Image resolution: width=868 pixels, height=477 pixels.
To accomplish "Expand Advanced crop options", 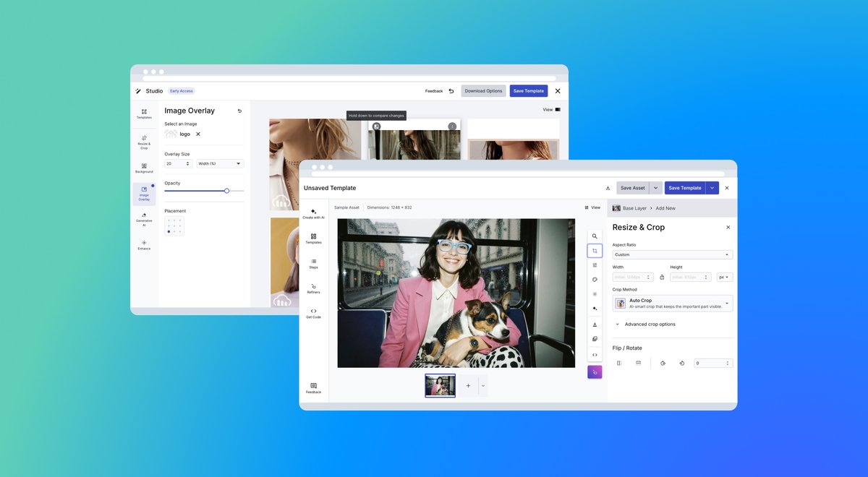I will (x=645, y=325).
